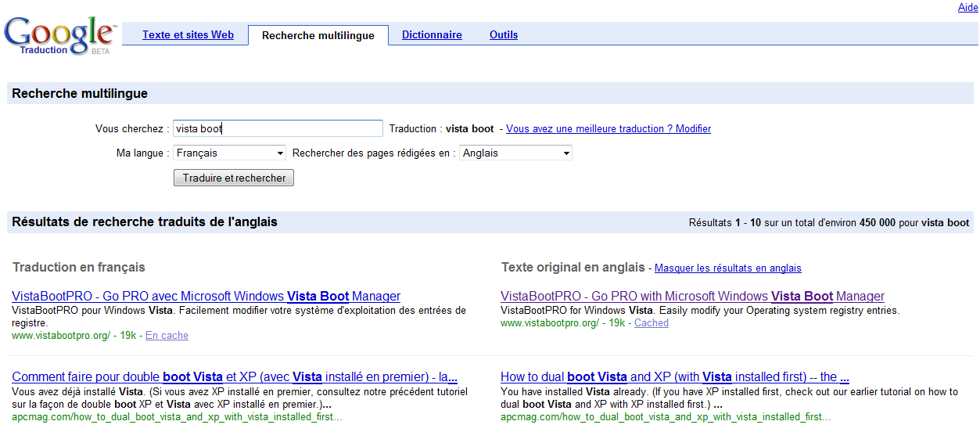Image resolution: width=980 pixels, height=432 pixels.
Task: Click the green www.vistabootpro.org URL in French result
Action: (x=61, y=336)
